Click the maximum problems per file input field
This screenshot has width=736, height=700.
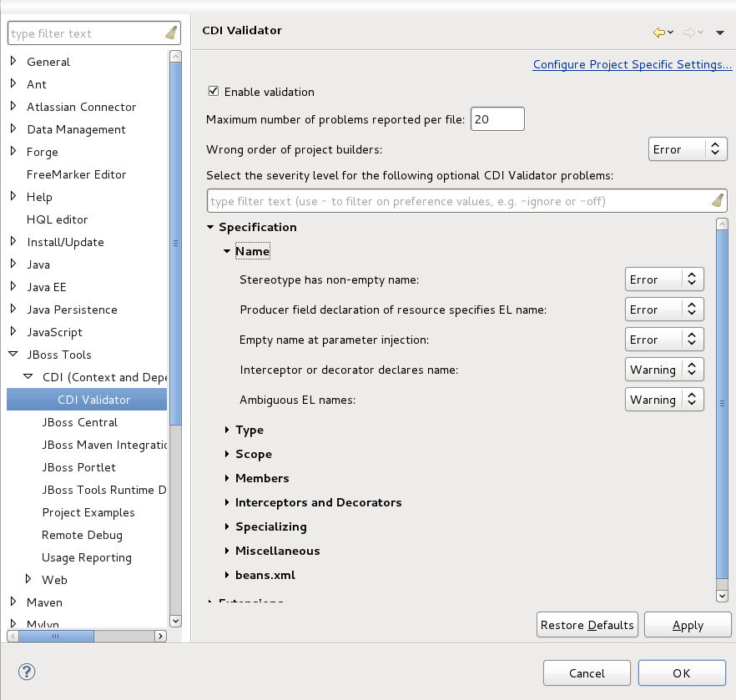(x=497, y=118)
